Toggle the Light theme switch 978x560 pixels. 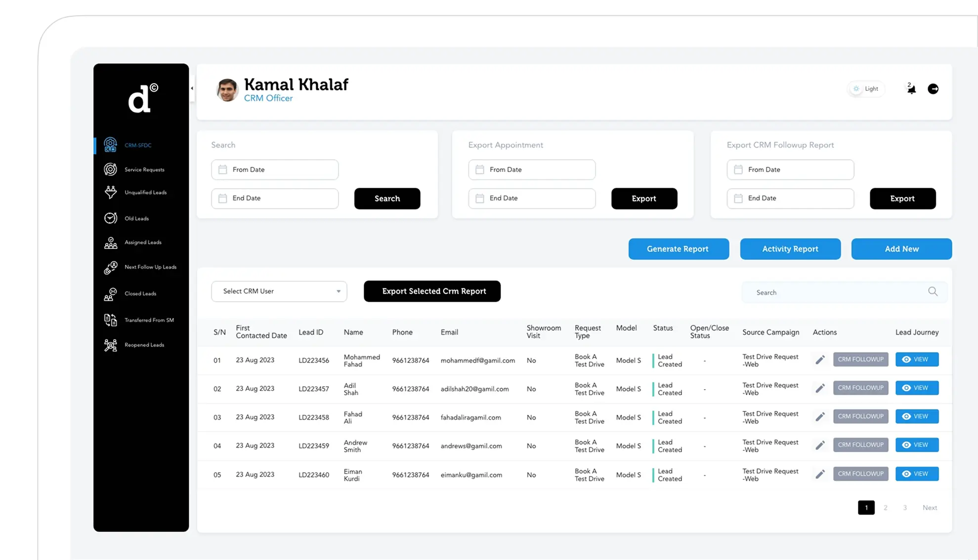coord(866,89)
